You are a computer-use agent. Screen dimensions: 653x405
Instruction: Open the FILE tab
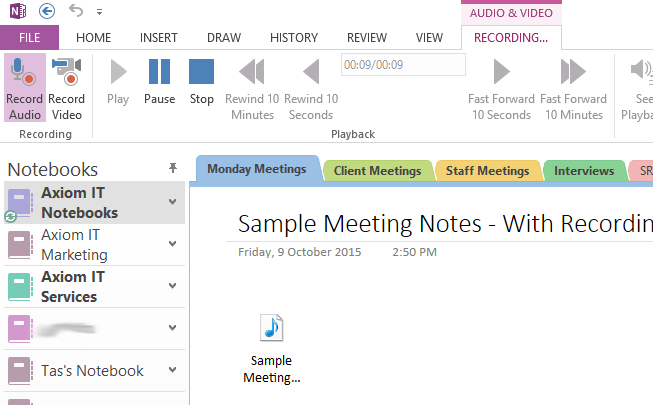click(29, 38)
